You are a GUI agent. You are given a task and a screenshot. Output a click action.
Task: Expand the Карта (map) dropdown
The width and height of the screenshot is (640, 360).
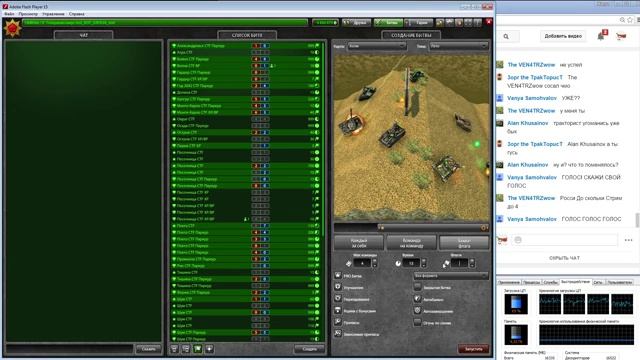(x=377, y=46)
